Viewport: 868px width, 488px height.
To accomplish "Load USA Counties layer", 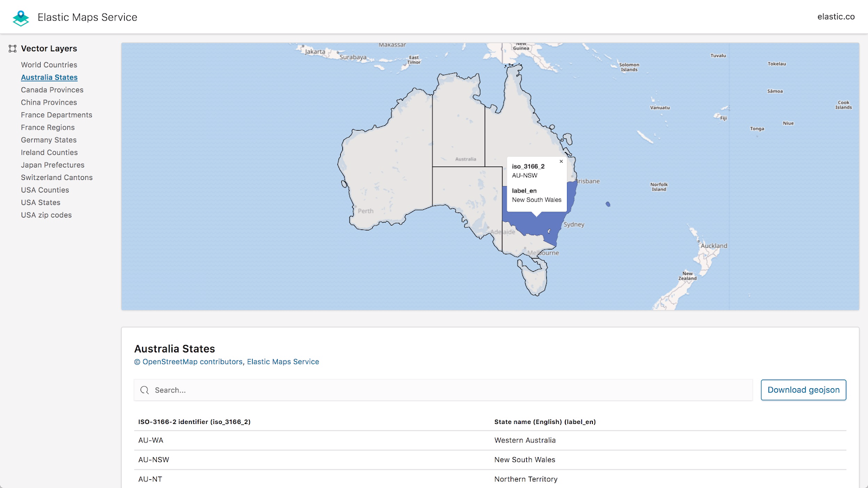I will click(x=45, y=190).
